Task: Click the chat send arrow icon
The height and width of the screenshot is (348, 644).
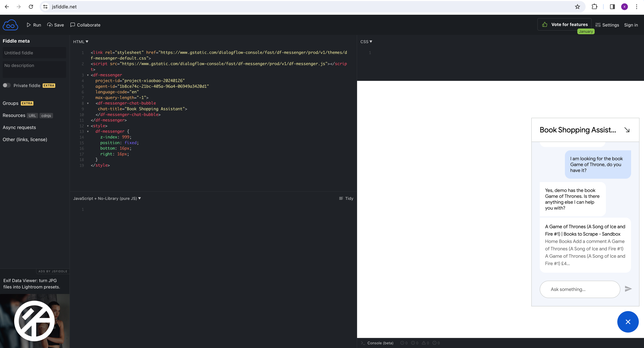Action: pos(628,289)
